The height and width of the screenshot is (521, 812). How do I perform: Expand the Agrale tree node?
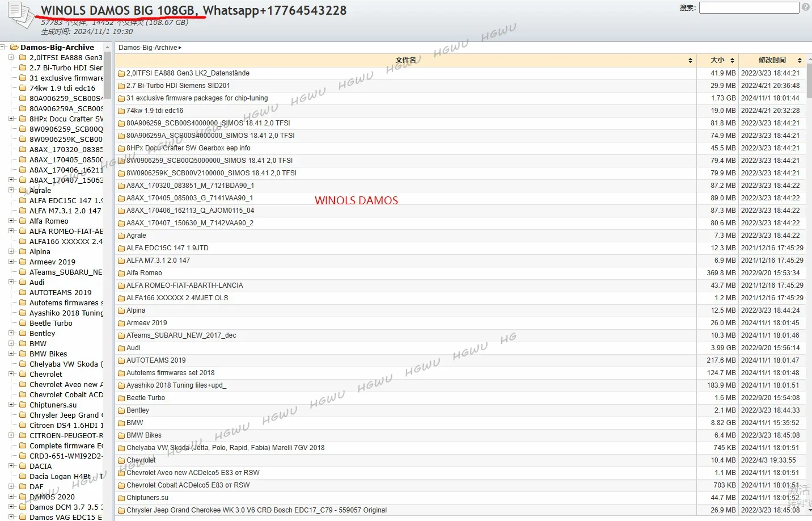click(x=11, y=190)
